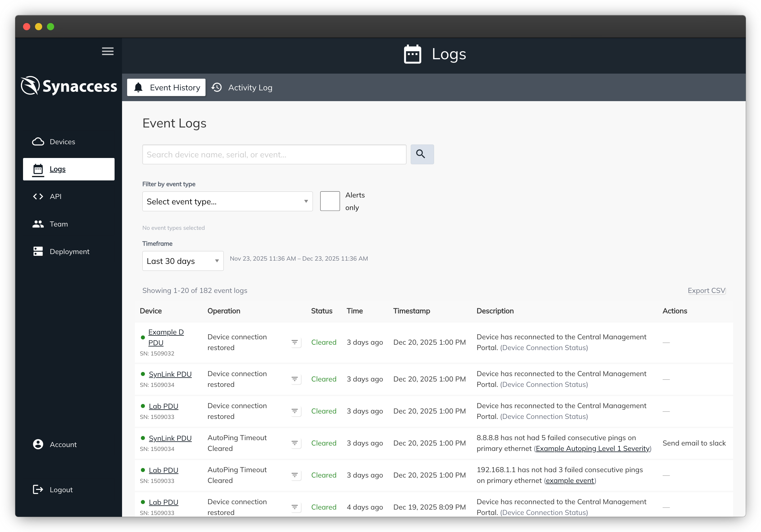Expand the Last 30 days timeframe dropdown

coord(183,261)
